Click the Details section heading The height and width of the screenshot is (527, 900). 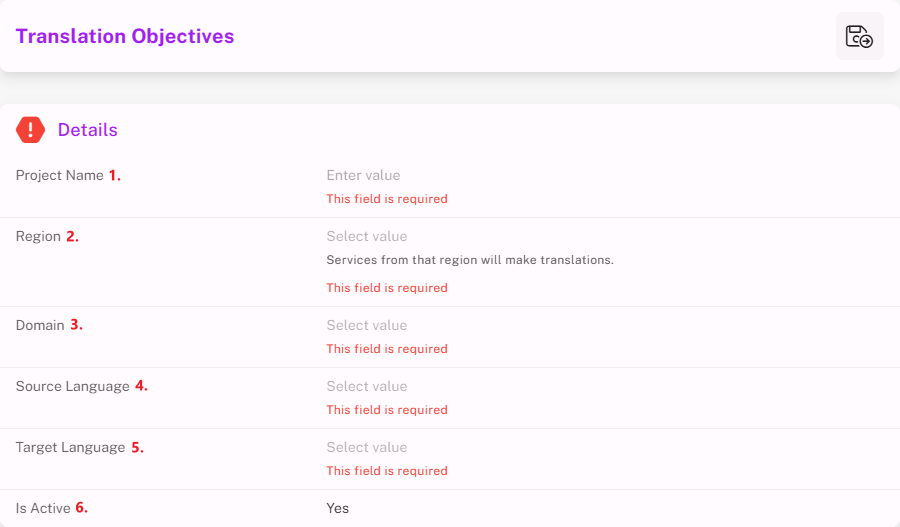point(88,130)
